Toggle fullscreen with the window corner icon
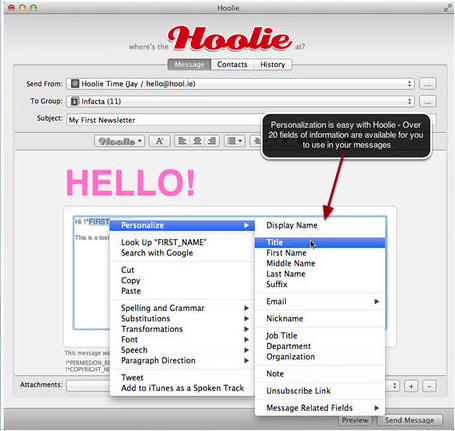 447,8
